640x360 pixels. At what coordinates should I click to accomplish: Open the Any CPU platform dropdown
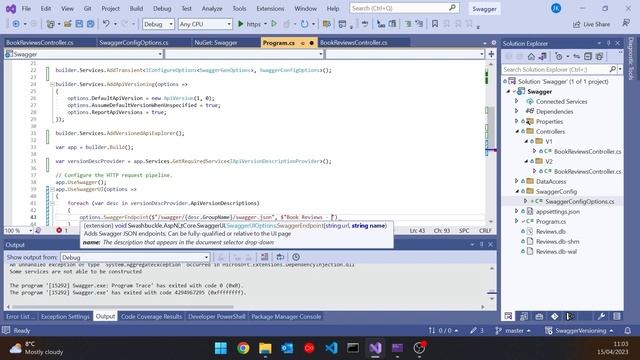point(205,24)
